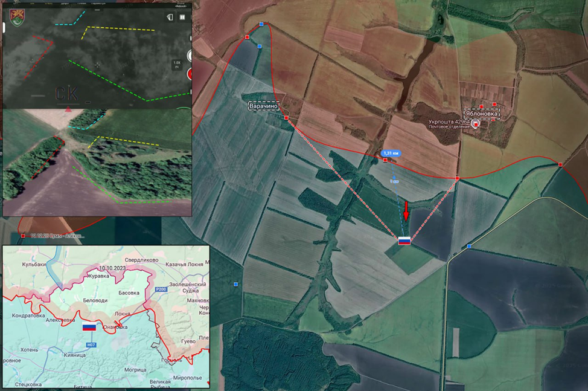588x391 pixels.
Task: Click the red record button in drone feed
Action: point(190,74)
